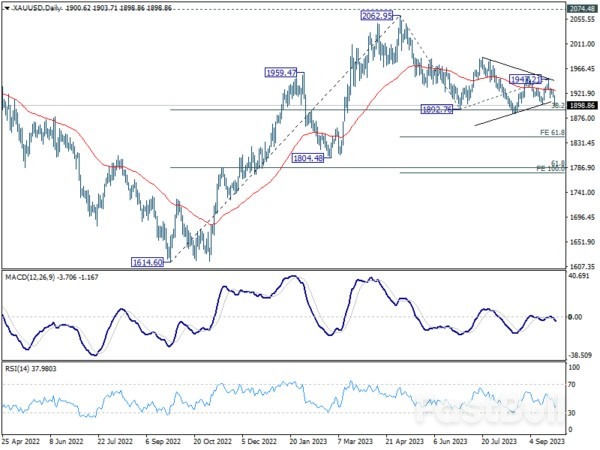Click the 7 Mar 2023 date label
Screen dimensions: 600x450
click(x=355, y=441)
